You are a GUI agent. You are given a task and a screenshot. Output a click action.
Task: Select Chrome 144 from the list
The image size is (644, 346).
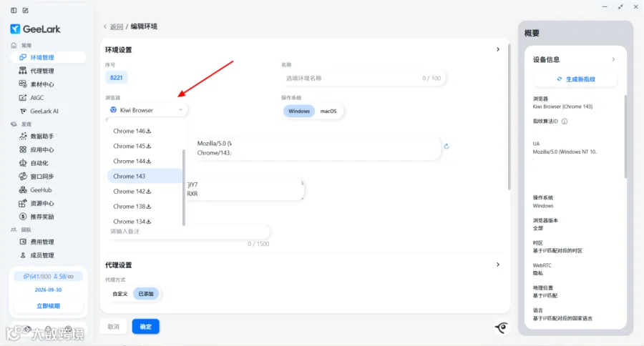tap(145, 162)
